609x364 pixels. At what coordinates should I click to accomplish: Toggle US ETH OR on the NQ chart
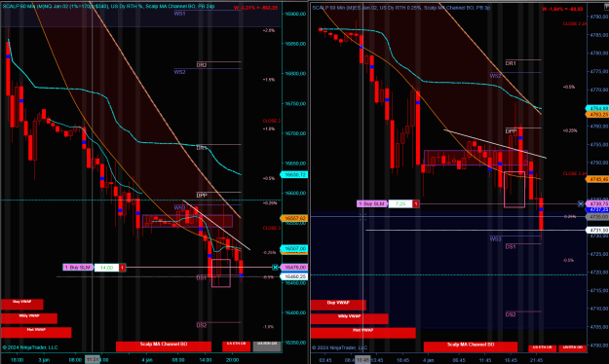tap(236, 346)
